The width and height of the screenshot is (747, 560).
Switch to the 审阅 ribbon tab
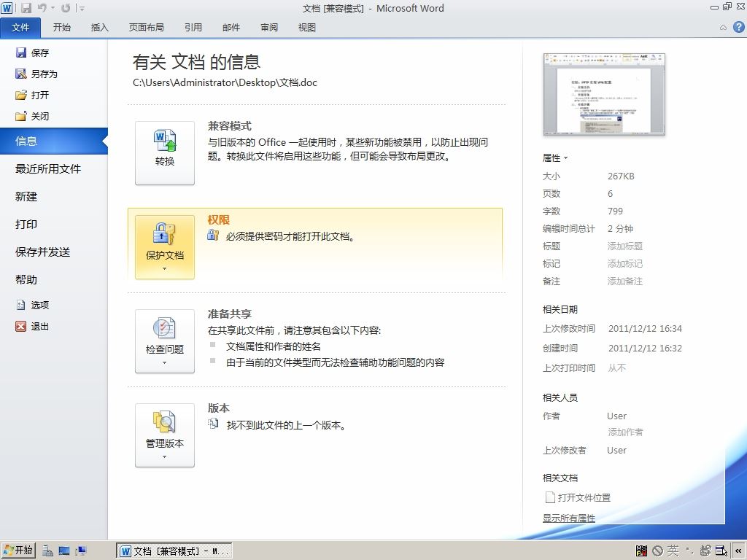click(269, 27)
